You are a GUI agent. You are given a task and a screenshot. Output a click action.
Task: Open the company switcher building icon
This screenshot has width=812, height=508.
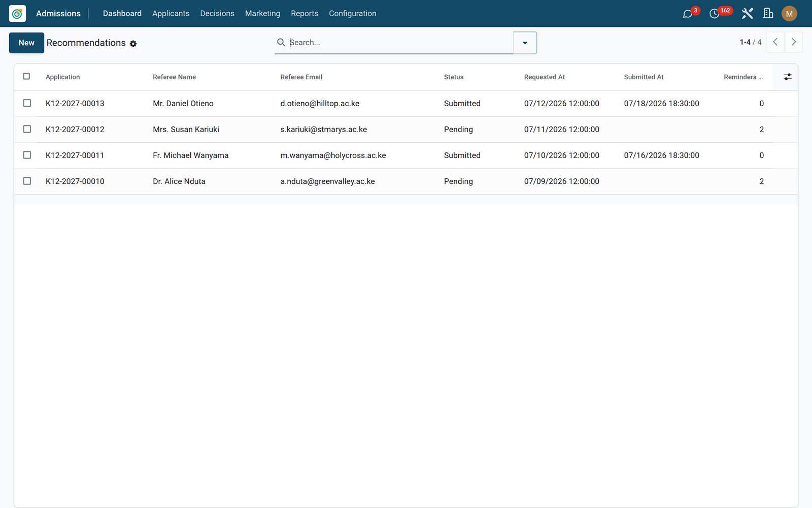click(768, 14)
